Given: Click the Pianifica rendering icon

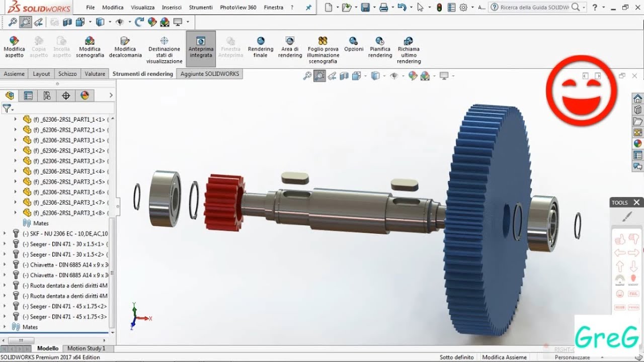Looking at the screenshot, I should [x=380, y=47].
